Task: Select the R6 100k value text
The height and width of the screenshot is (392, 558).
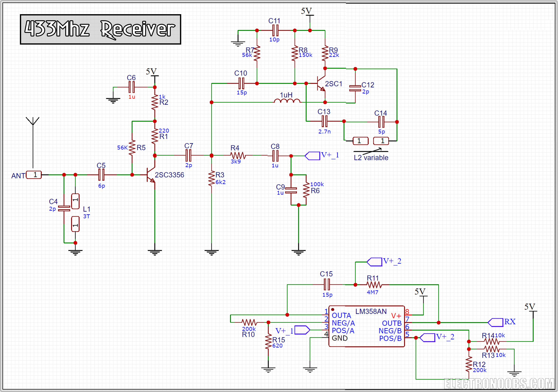Action: [317, 184]
